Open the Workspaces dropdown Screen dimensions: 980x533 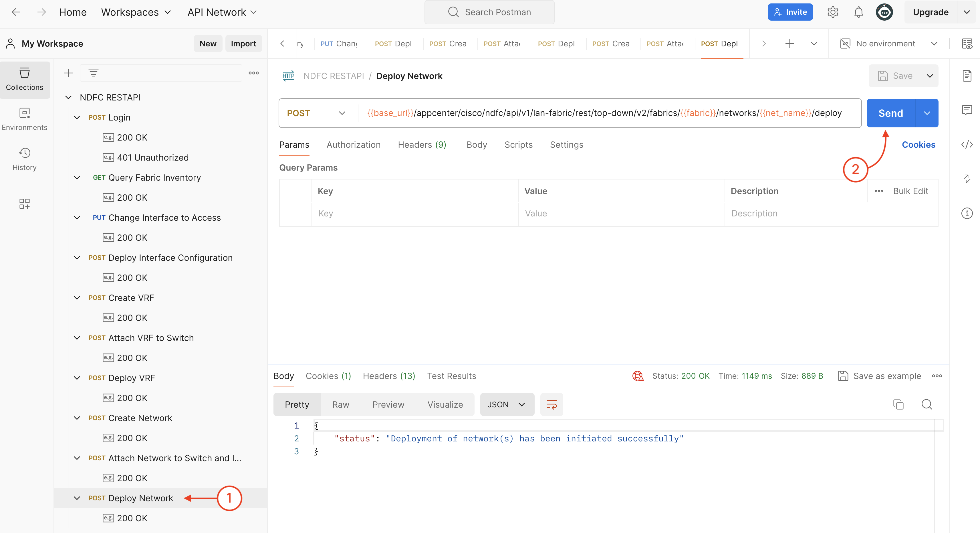click(x=136, y=12)
